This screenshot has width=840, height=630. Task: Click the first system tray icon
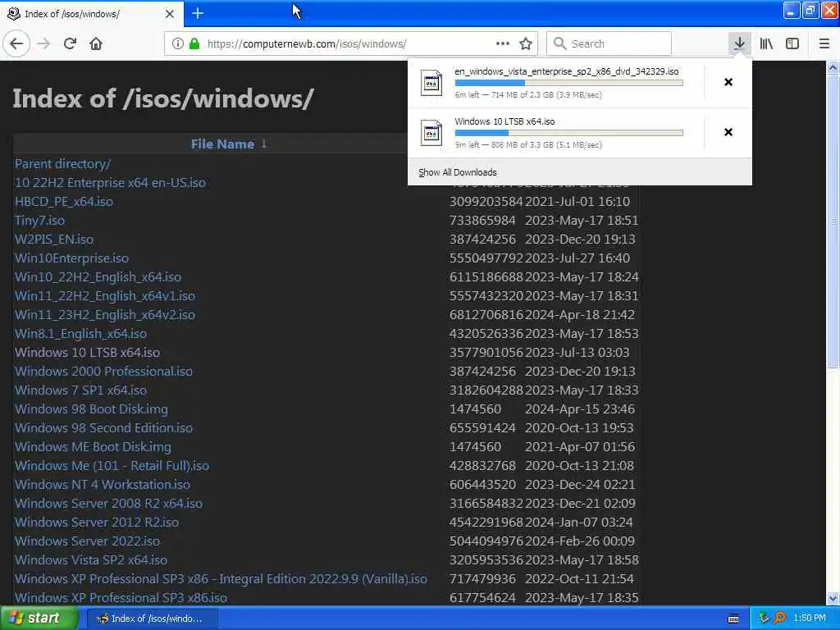[x=764, y=619]
